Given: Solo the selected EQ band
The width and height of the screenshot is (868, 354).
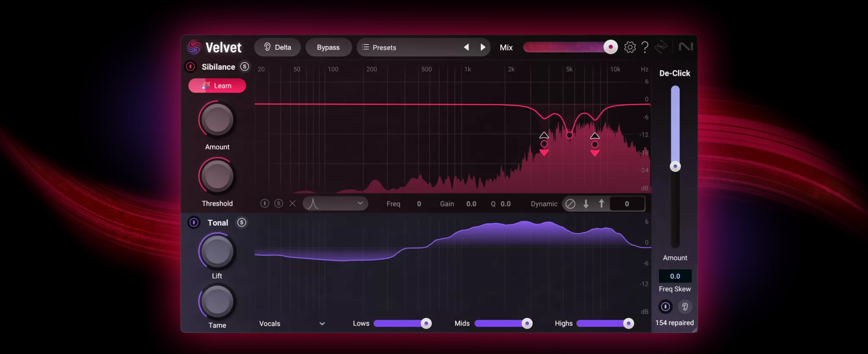Looking at the screenshot, I should (279, 203).
